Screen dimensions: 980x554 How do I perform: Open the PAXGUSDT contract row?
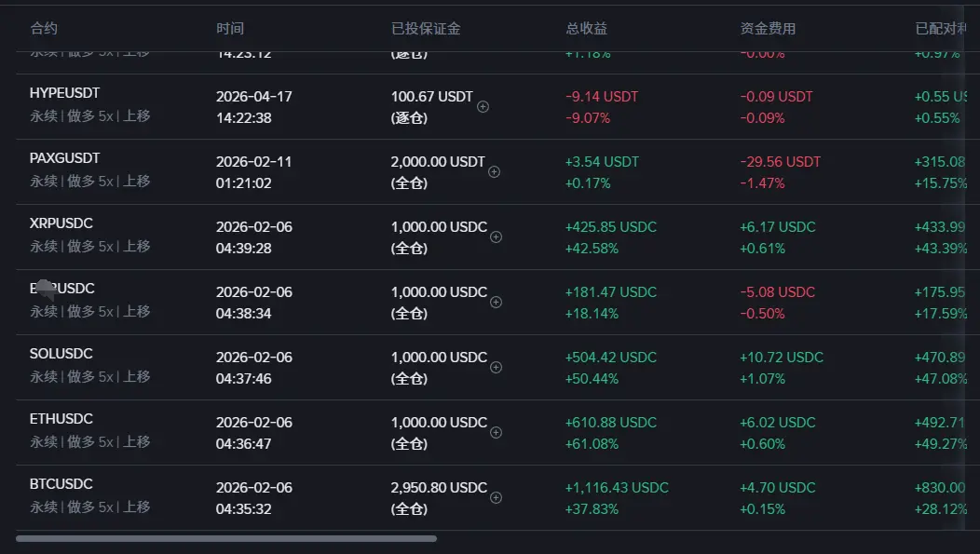(64, 158)
